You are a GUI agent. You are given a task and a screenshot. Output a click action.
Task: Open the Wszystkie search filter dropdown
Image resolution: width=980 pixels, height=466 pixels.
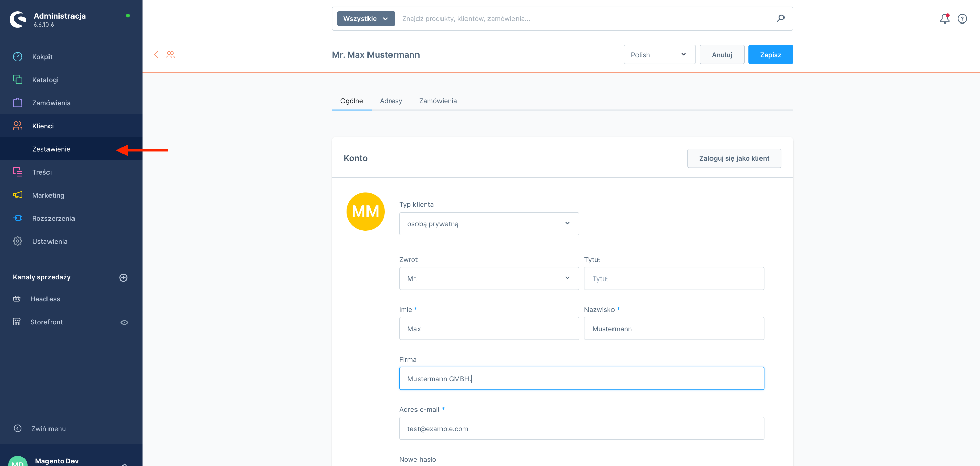click(x=365, y=19)
